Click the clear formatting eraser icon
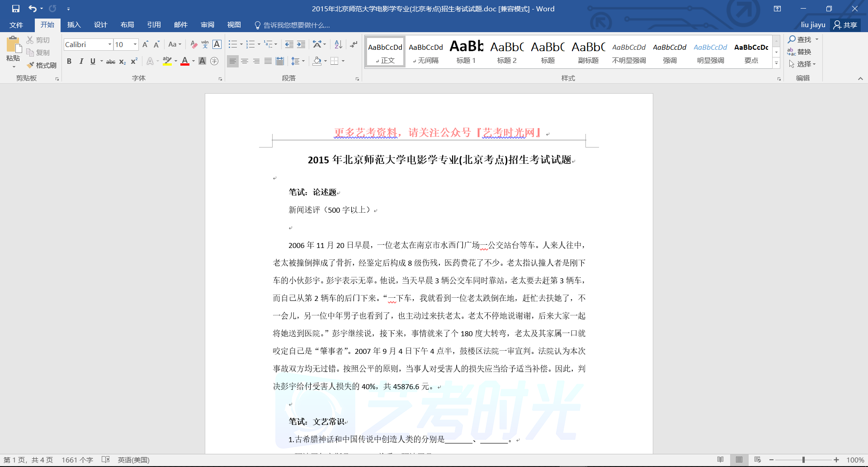 click(x=193, y=44)
